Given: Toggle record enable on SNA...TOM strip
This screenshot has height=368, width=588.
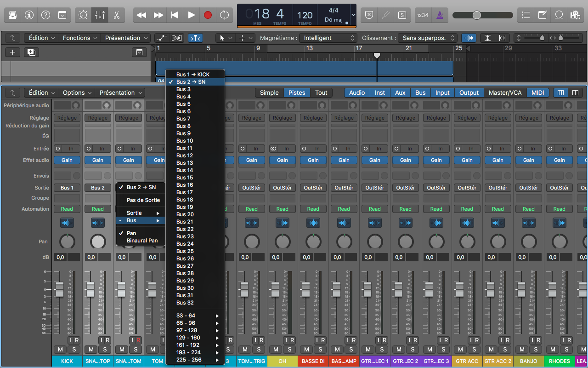Looking at the screenshot, I should [x=137, y=340].
